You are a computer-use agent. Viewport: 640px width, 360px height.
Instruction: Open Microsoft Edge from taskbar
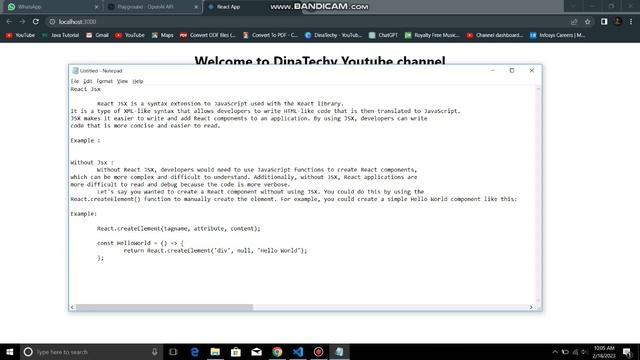[195, 352]
